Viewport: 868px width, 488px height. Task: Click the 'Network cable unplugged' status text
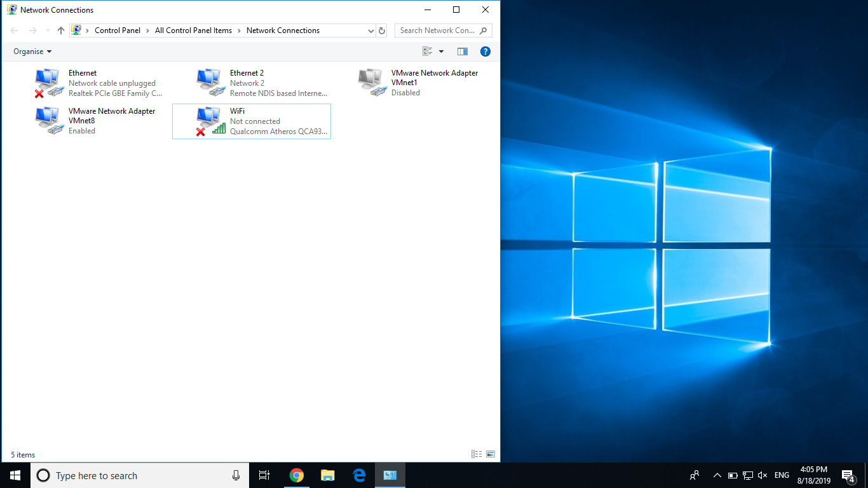(112, 83)
